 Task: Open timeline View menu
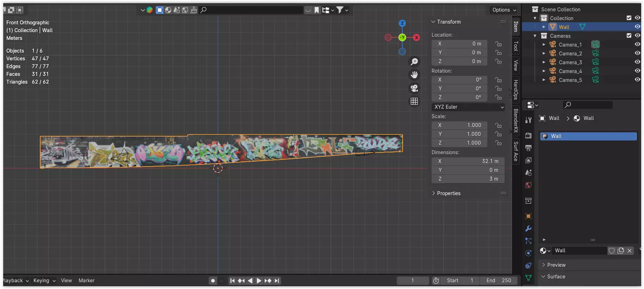tap(66, 281)
